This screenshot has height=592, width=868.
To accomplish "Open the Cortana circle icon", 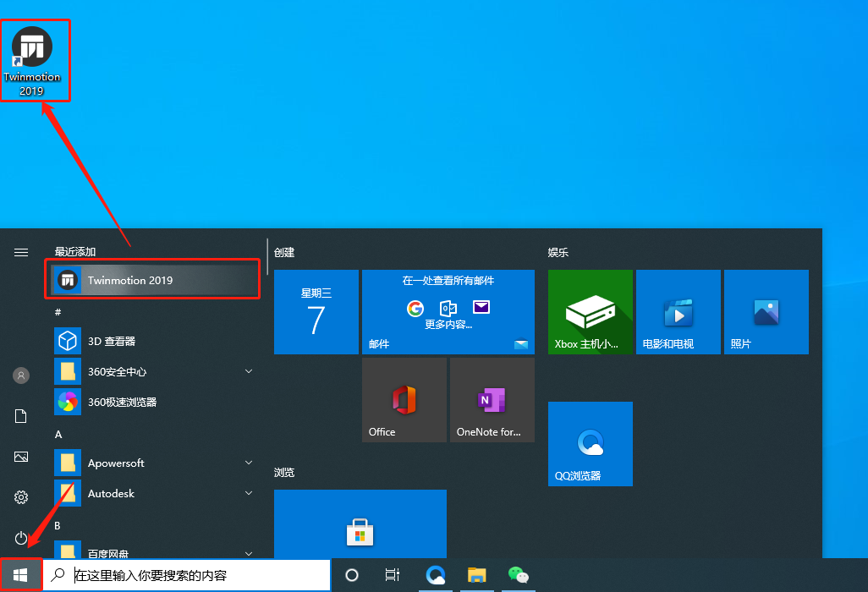I will (352, 575).
